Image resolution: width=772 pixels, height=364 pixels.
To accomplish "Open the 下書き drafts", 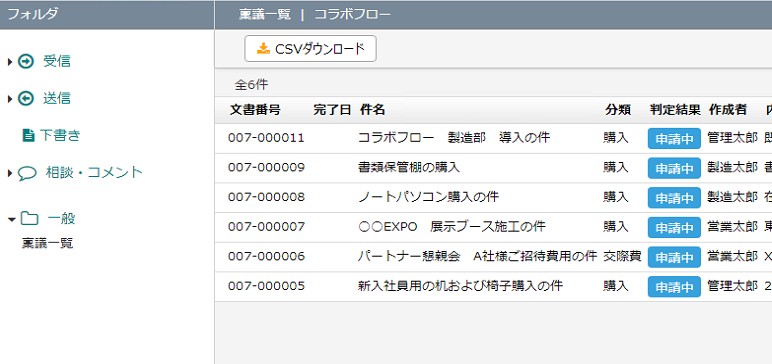I will pyautogui.click(x=60, y=135).
